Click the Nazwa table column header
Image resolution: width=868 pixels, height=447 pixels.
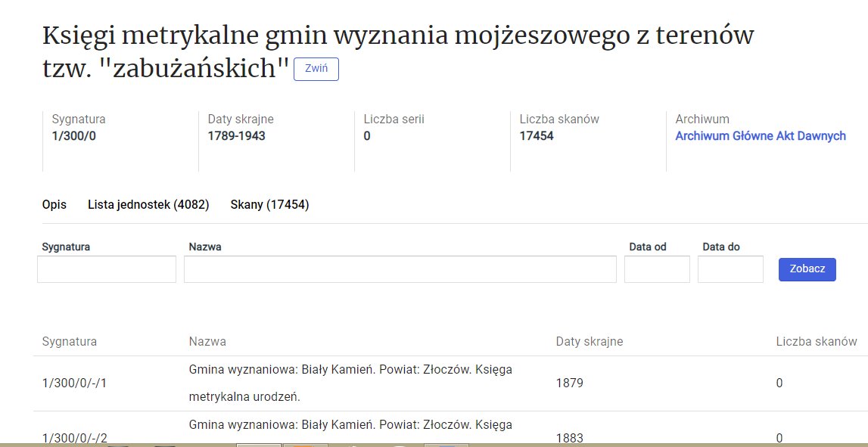(x=207, y=341)
